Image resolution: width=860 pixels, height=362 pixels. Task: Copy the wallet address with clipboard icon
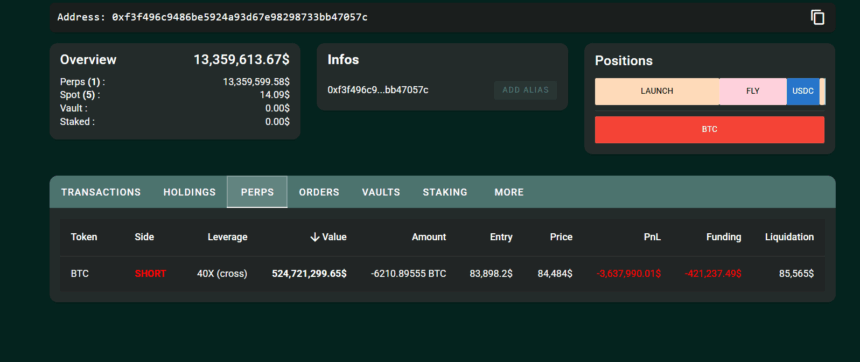coord(817,18)
